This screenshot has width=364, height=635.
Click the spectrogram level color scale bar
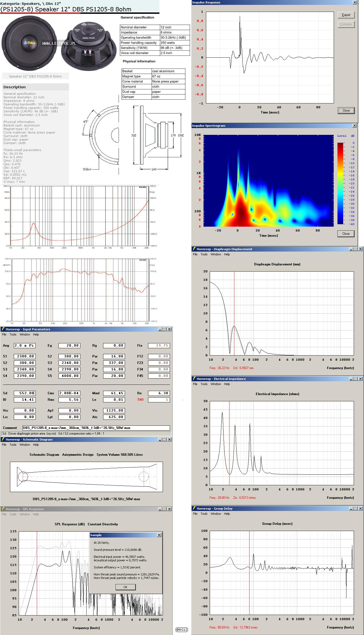tap(340, 183)
